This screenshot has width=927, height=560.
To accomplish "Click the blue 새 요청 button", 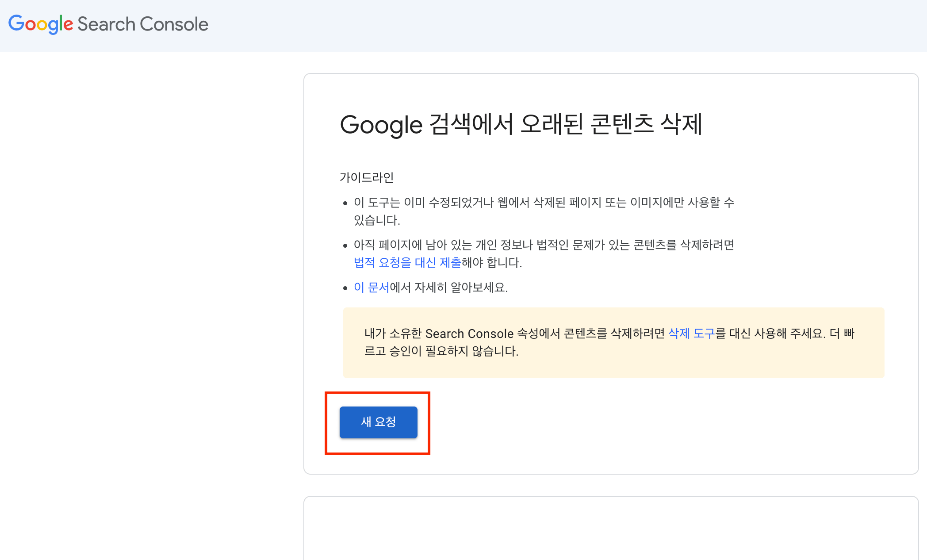I will [x=378, y=422].
